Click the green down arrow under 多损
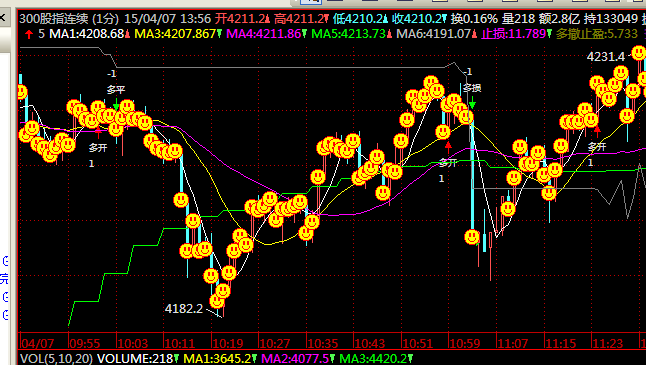 click(x=472, y=102)
